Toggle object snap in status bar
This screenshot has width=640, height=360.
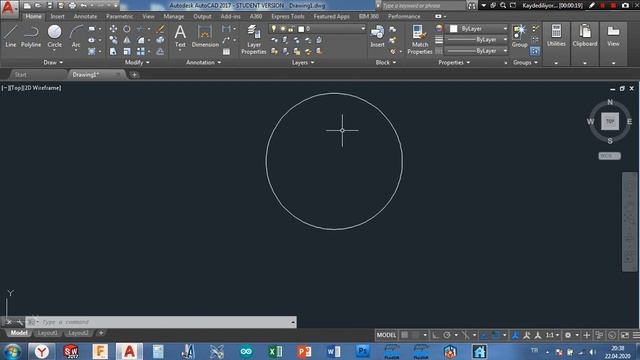[x=495, y=335]
